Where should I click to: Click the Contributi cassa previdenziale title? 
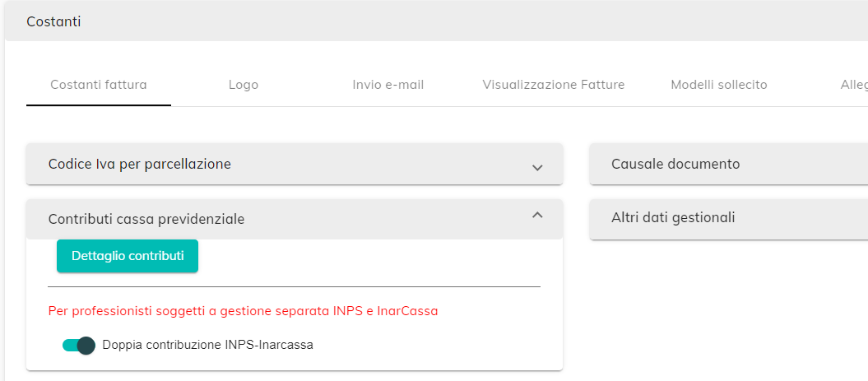tap(146, 219)
